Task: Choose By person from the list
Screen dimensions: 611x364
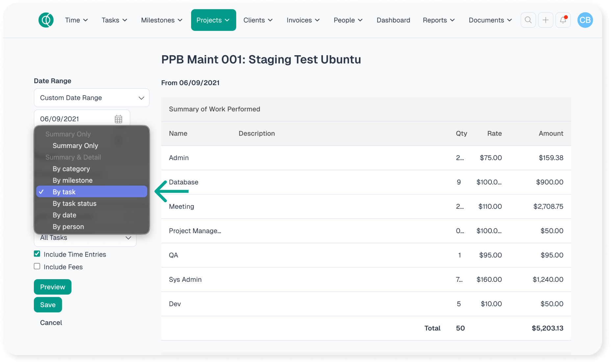Action: click(x=68, y=227)
